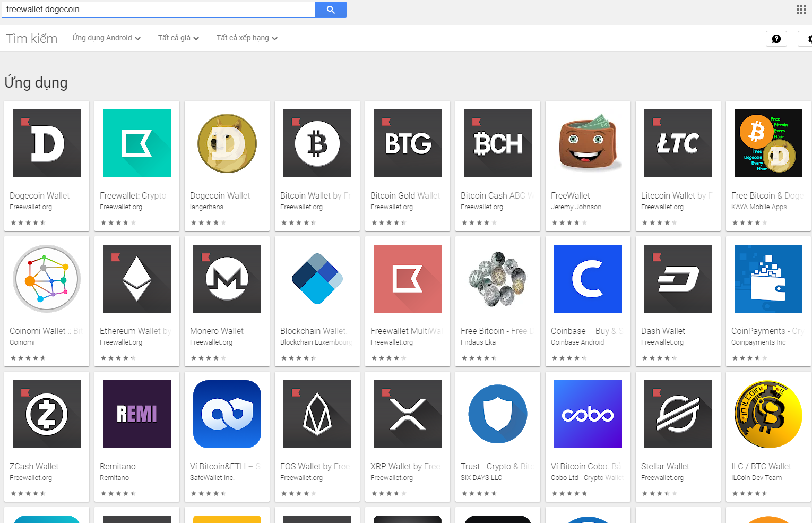Image resolution: width=812 pixels, height=523 pixels.
Task: Select the Bitcoin Wallet app icon
Action: coord(317,143)
